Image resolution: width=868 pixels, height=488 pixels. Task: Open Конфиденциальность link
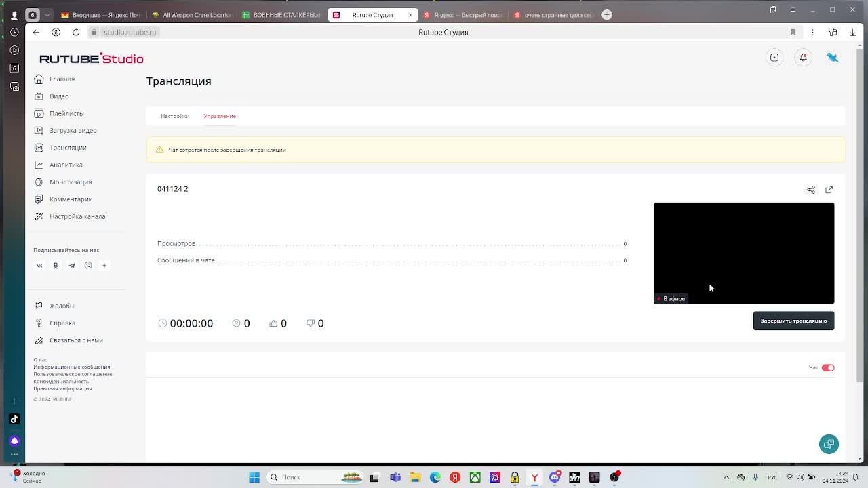tap(61, 382)
